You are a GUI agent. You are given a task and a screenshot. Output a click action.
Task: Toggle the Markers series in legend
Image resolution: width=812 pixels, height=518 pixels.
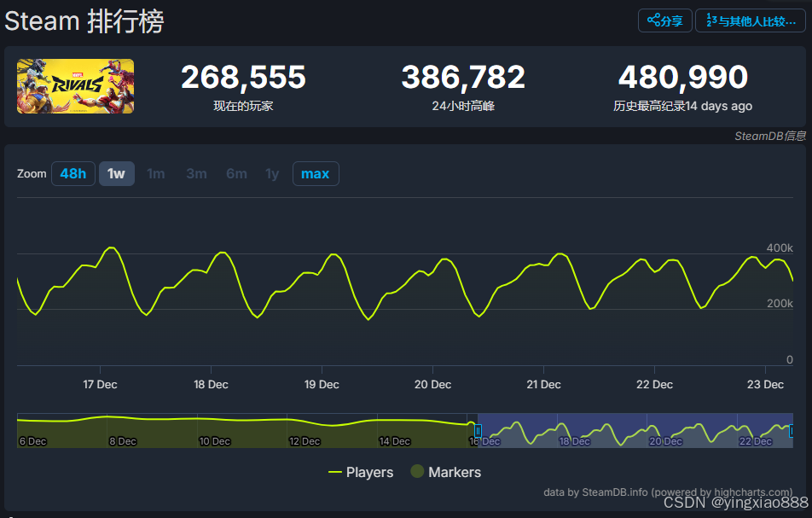pyautogui.click(x=446, y=472)
